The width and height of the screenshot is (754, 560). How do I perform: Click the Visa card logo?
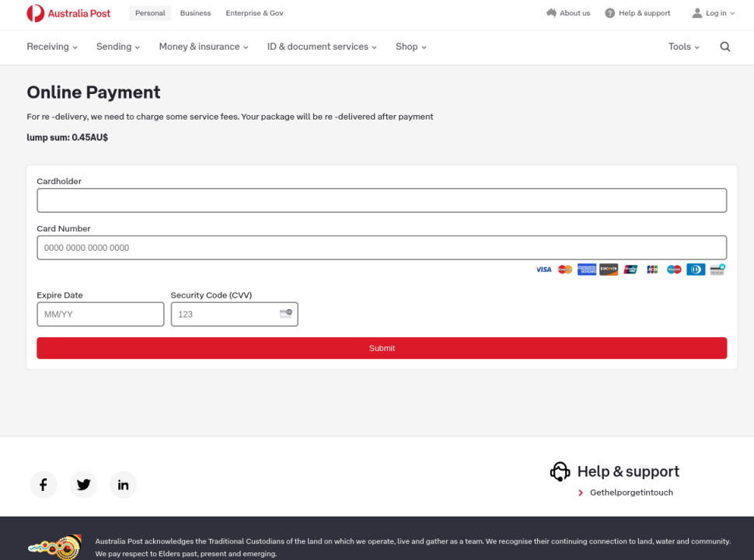coord(543,270)
